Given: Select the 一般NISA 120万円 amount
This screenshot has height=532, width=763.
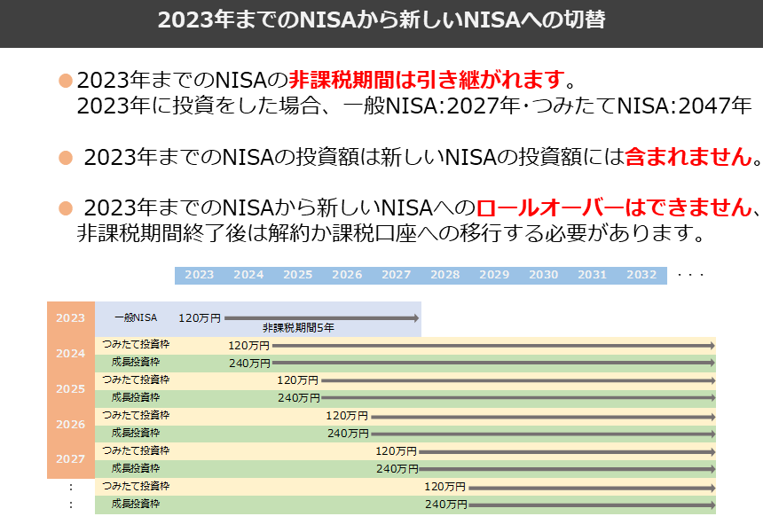Looking at the screenshot, I should point(199,317).
